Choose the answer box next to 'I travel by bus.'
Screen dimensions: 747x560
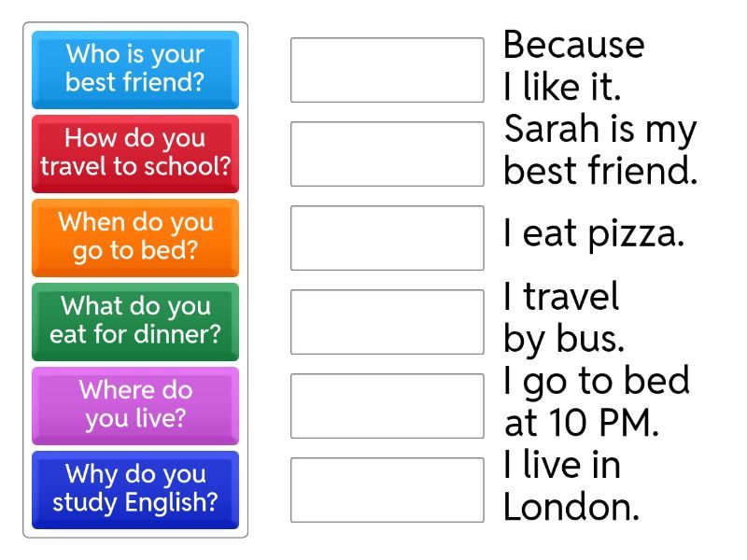(387, 322)
